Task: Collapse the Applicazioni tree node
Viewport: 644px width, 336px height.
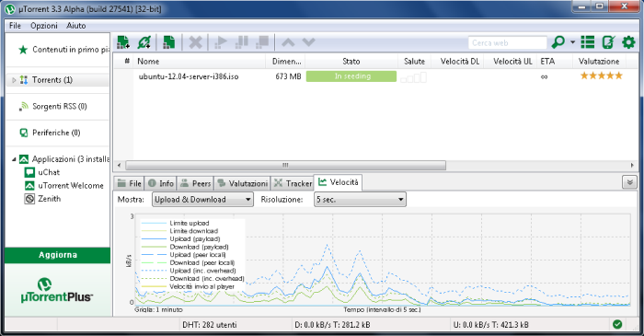Action: (13, 159)
